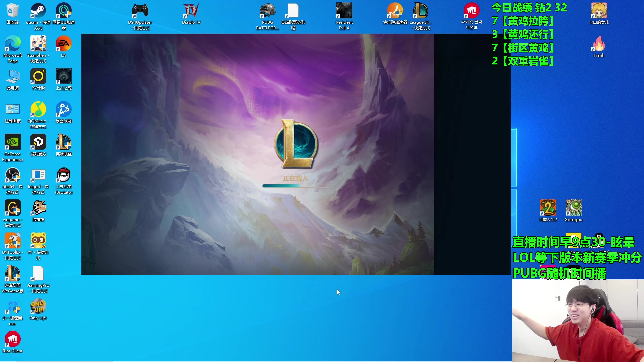Open the Battle.net (暴雪战网) icon

pos(64,112)
